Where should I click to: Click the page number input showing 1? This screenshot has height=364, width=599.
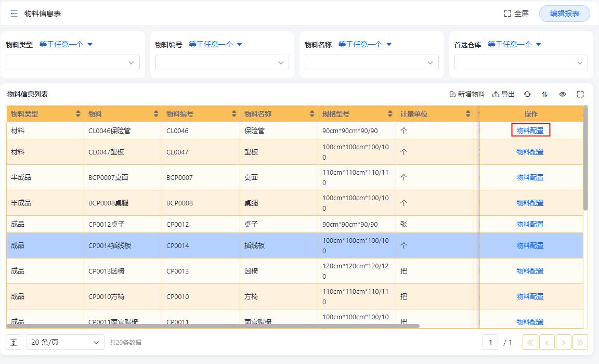click(x=489, y=342)
